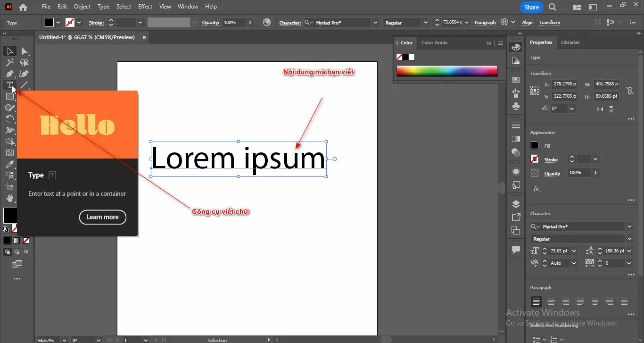
Task: Open the Search magnifier icon
Action: tap(553, 7)
